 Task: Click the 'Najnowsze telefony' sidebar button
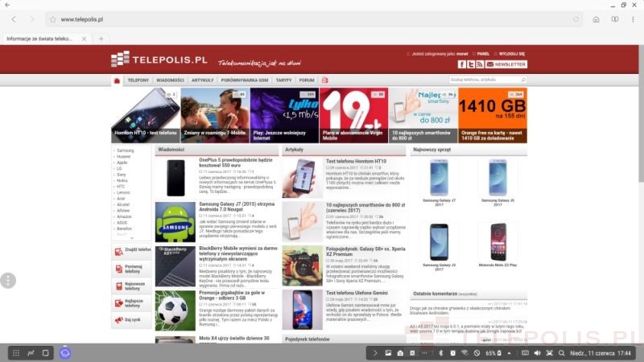pos(132,286)
